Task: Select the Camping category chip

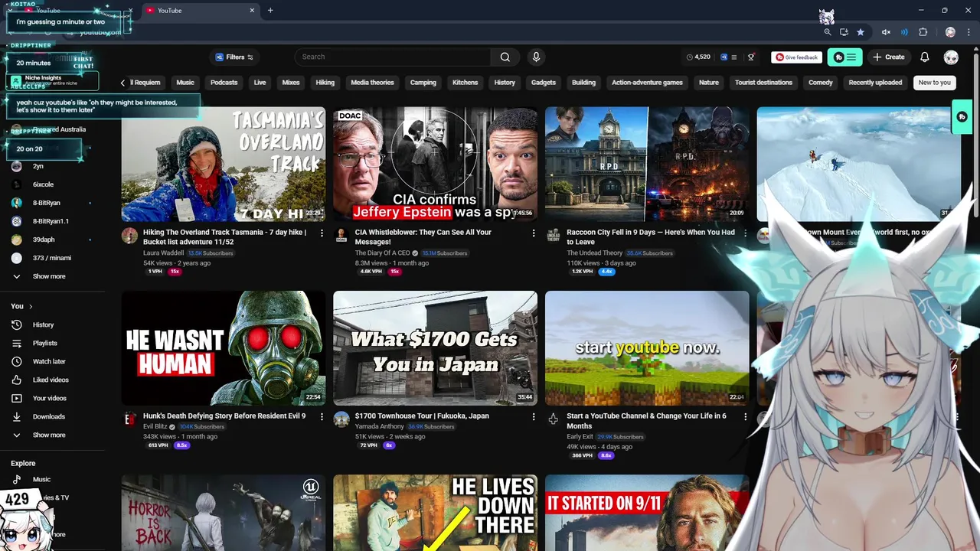Action: point(423,83)
